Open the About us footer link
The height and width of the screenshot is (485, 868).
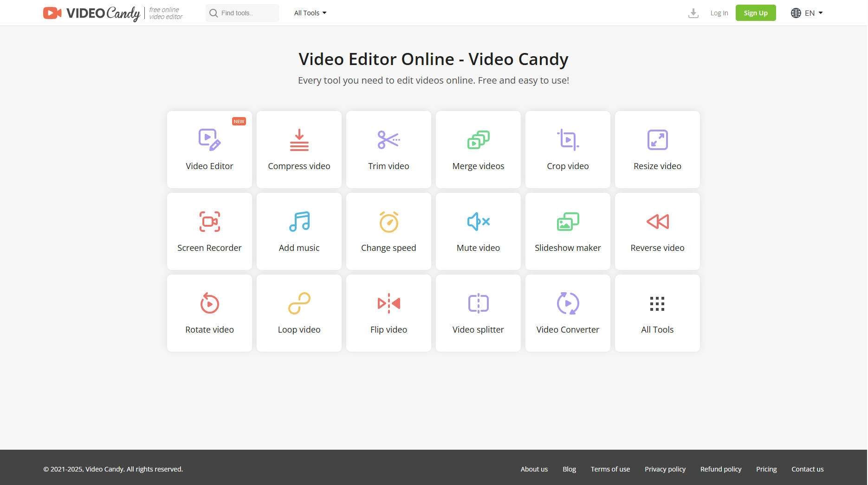pos(534,469)
